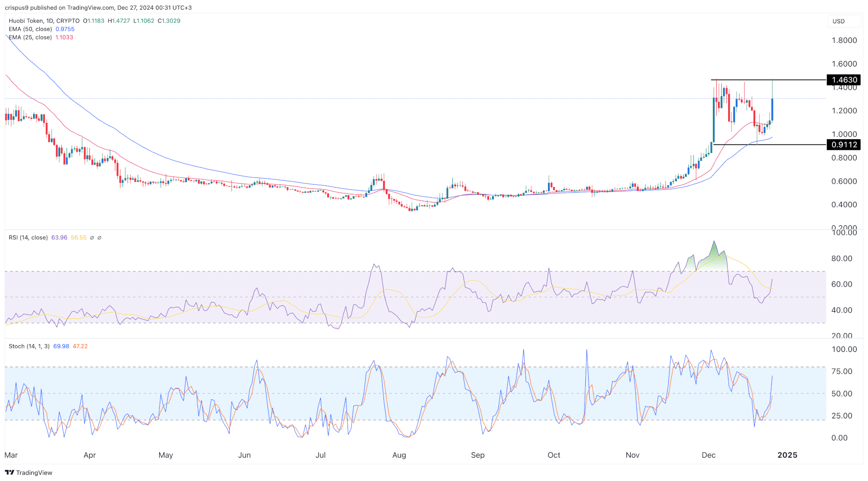Click the Stoch (14, 1, 3) indicator title
Image resolution: width=868 pixels, height=481 pixels.
click(29, 346)
